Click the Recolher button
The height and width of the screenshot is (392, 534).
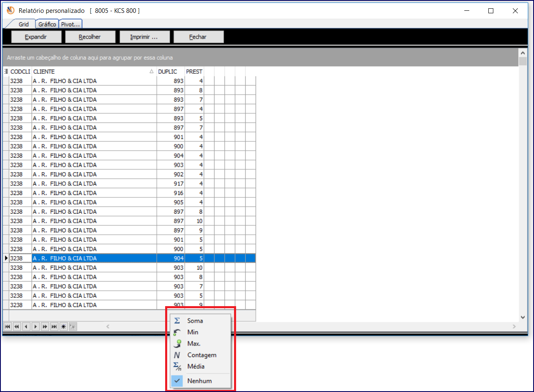tap(90, 37)
